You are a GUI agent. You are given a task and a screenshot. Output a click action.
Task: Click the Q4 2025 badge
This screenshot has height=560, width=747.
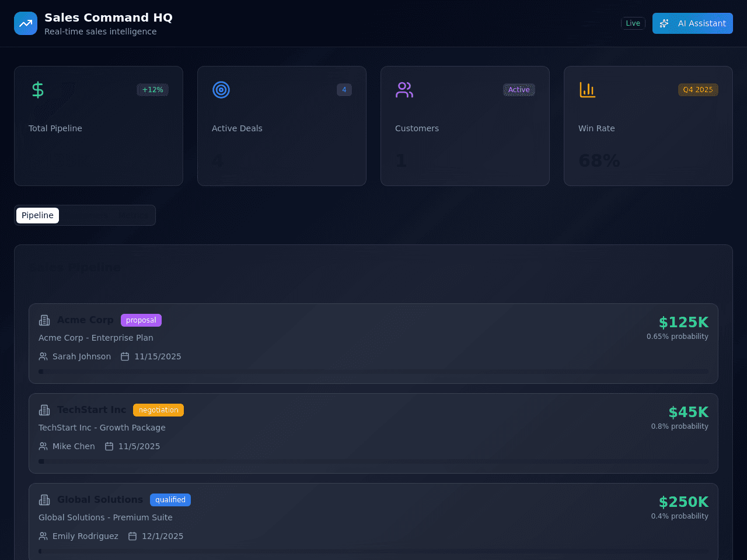click(x=698, y=90)
